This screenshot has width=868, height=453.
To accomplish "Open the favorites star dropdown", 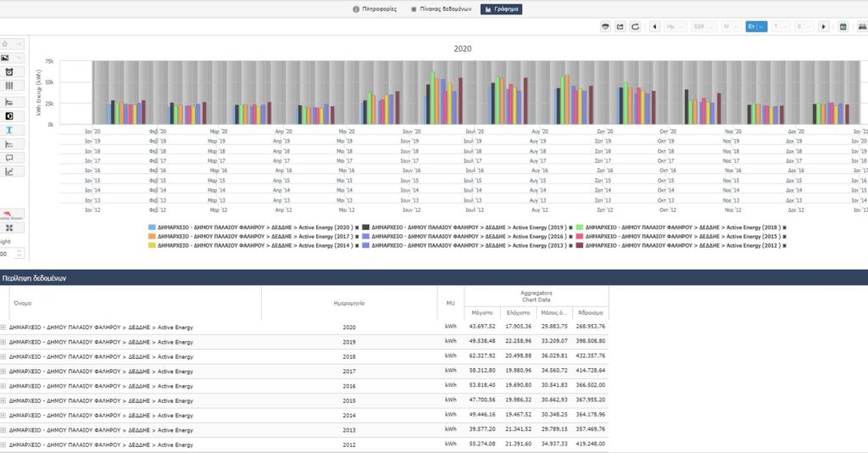I will tap(12, 44).
